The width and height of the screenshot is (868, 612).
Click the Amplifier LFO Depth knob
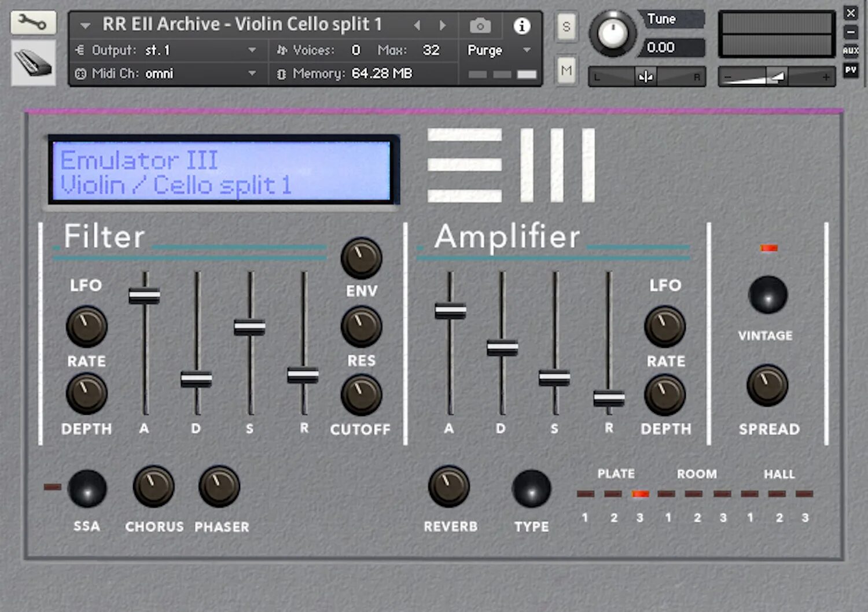[665, 395]
